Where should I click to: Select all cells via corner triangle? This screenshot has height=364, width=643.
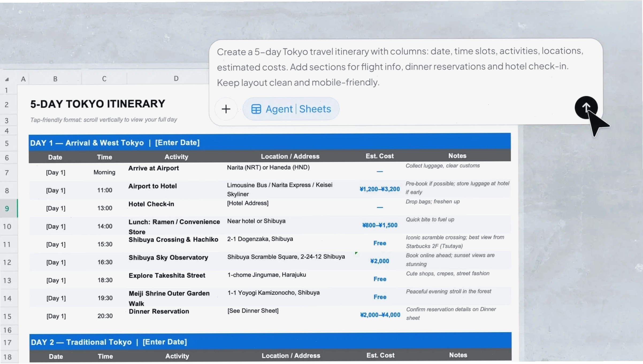point(7,79)
